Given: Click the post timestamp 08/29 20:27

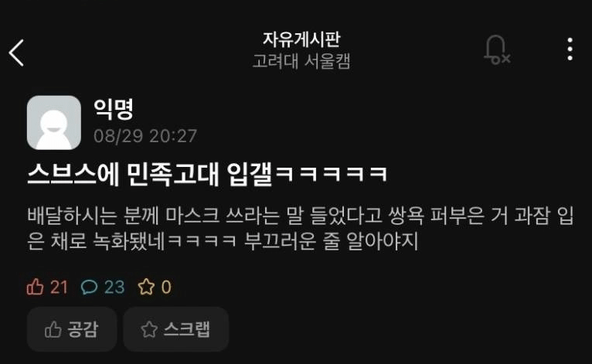Looking at the screenshot, I should coord(145,136).
